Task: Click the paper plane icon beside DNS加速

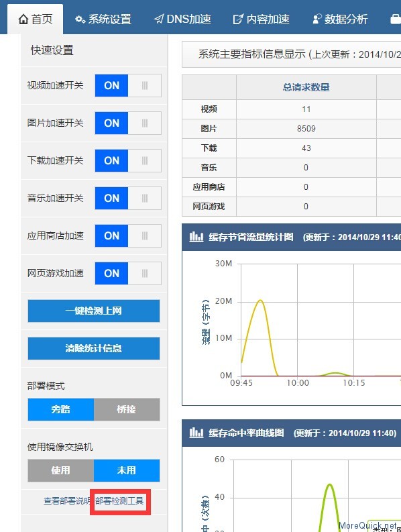Action: click(159, 19)
